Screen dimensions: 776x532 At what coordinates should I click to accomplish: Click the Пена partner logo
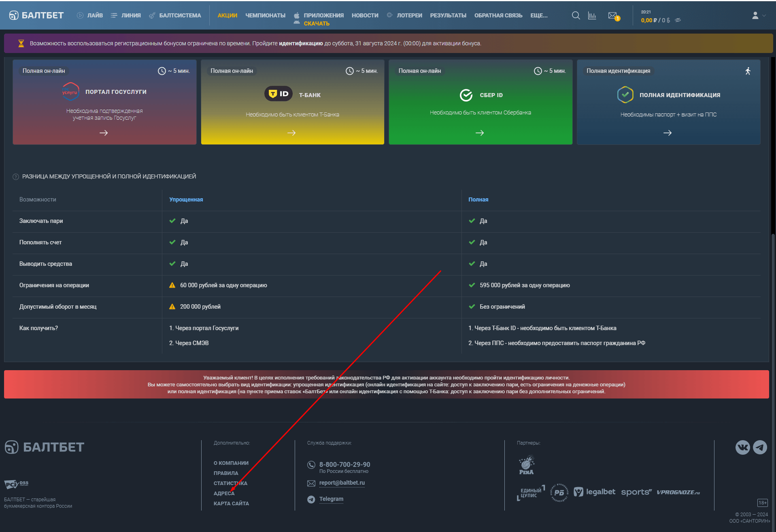pyautogui.click(x=526, y=465)
